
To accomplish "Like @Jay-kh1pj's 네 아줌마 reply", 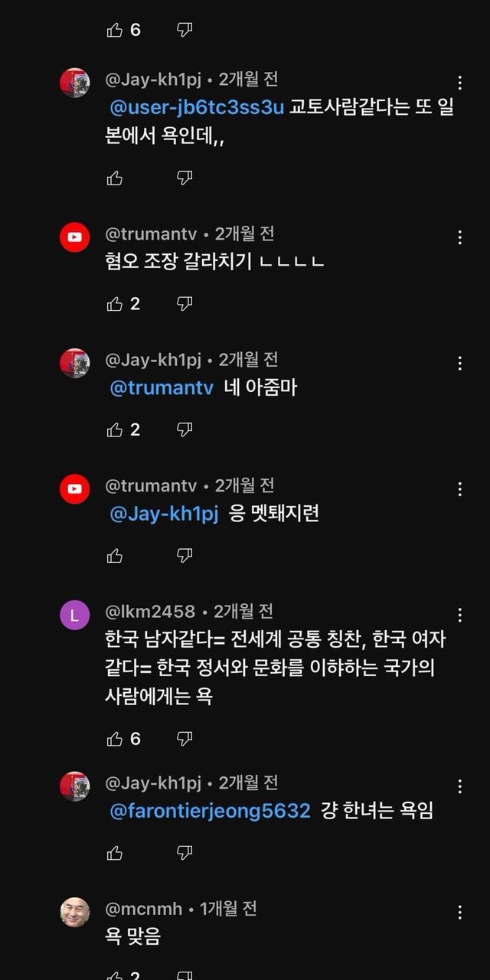I will pos(115,430).
